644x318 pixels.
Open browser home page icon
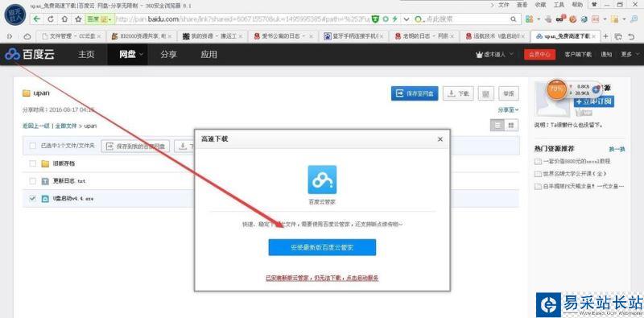click(64, 19)
